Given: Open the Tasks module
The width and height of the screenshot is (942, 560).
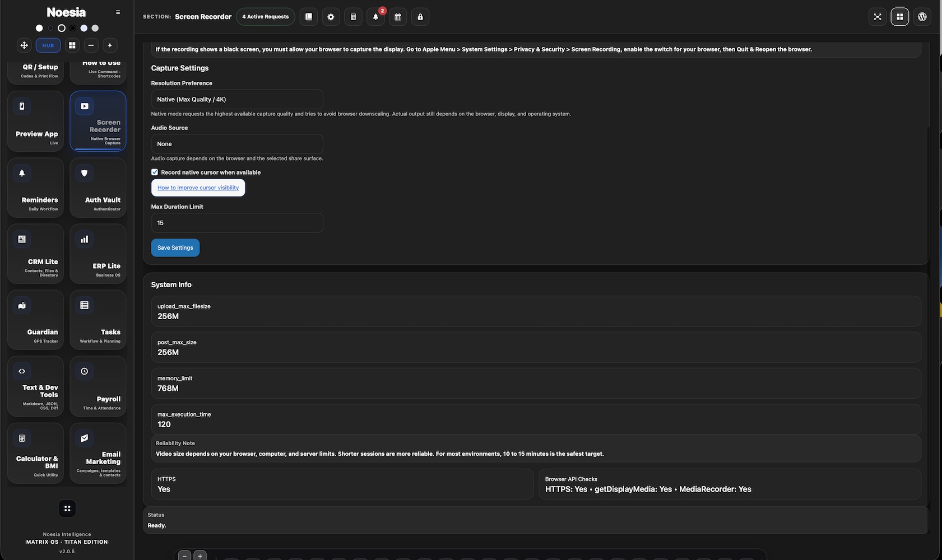Looking at the screenshot, I should 98,320.
